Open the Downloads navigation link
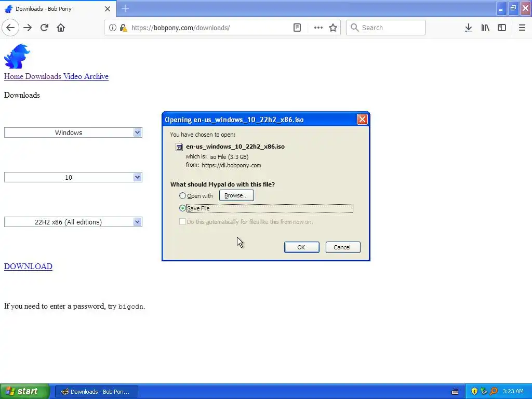 [43, 76]
